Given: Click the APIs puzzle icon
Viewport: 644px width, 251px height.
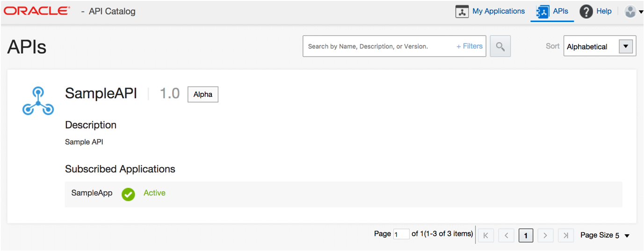Looking at the screenshot, I should pos(543,12).
